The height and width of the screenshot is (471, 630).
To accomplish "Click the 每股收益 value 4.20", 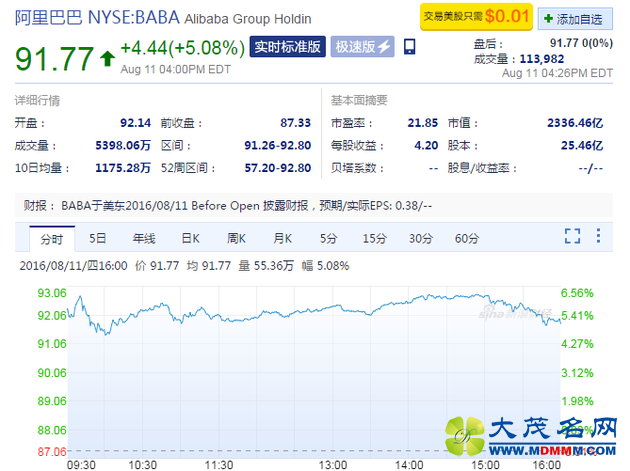I will point(426,145).
